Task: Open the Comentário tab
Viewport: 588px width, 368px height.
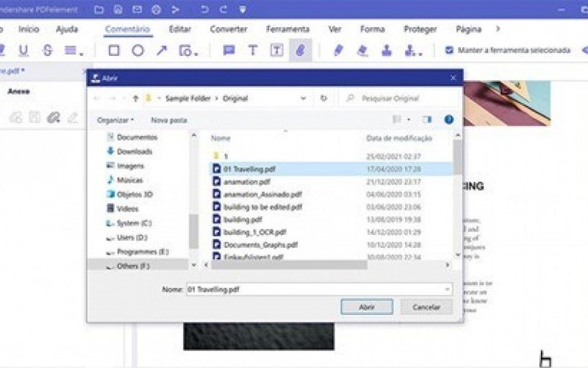Action: (127, 29)
